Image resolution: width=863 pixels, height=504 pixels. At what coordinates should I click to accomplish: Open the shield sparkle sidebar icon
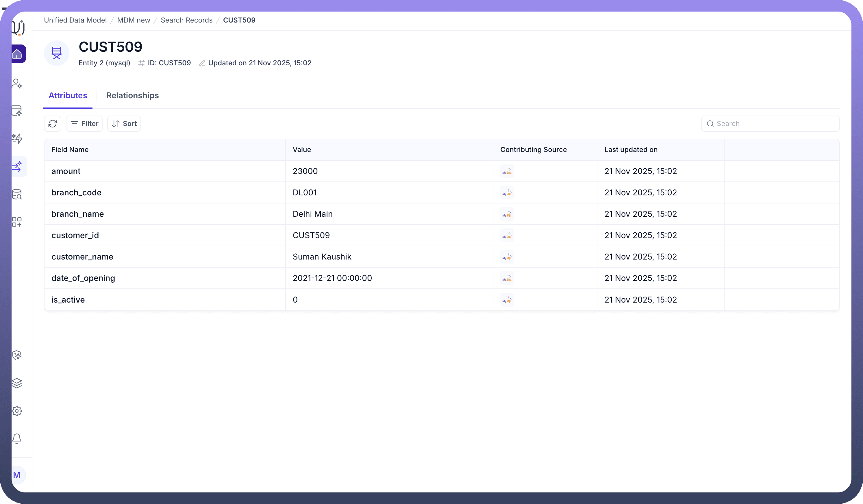(x=17, y=355)
